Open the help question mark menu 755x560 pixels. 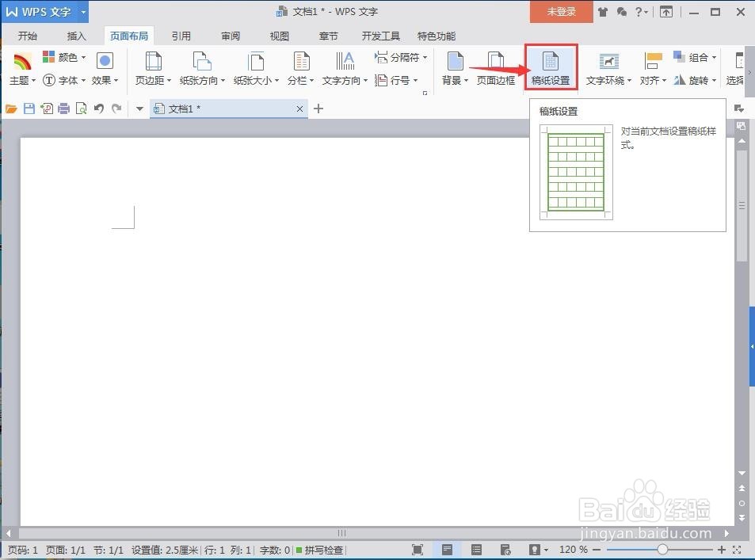(641, 12)
